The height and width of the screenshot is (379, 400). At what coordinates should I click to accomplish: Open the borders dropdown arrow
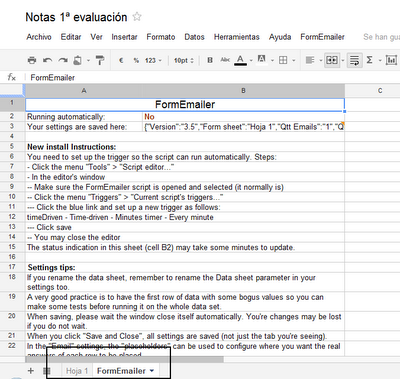(294, 61)
